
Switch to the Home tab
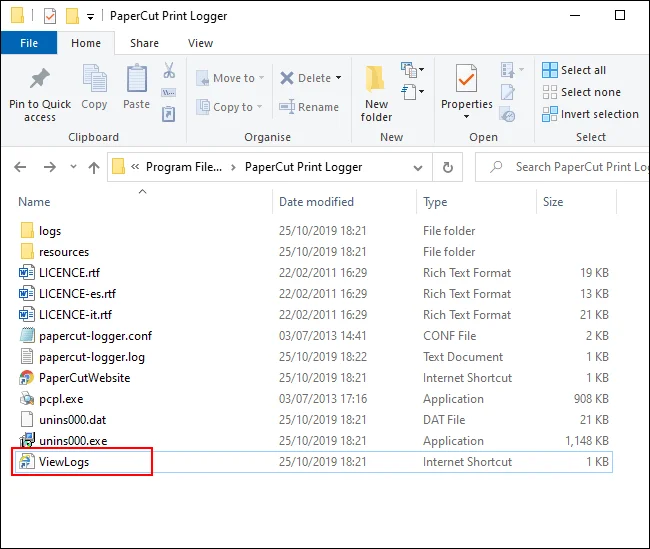tap(86, 43)
